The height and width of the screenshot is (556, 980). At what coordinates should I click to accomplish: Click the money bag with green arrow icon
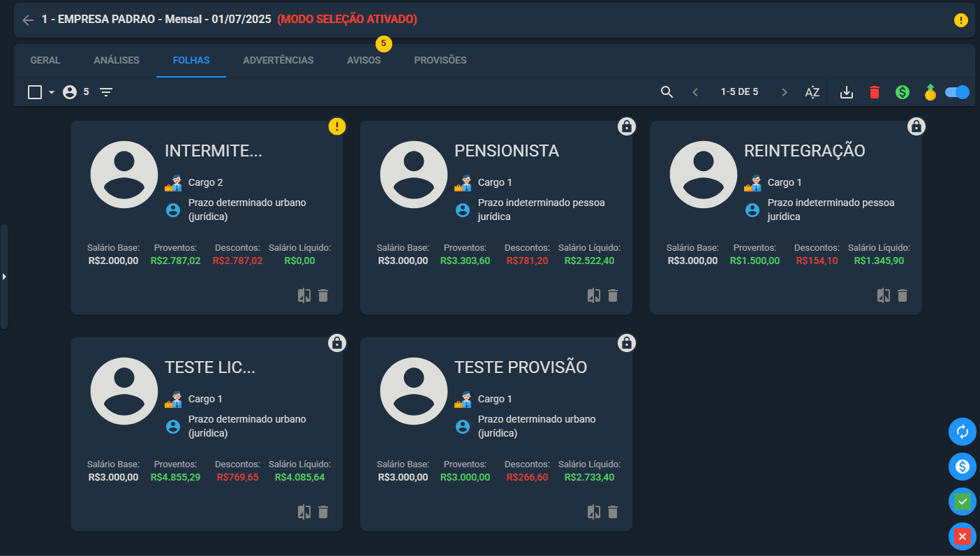pyautogui.click(x=930, y=92)
